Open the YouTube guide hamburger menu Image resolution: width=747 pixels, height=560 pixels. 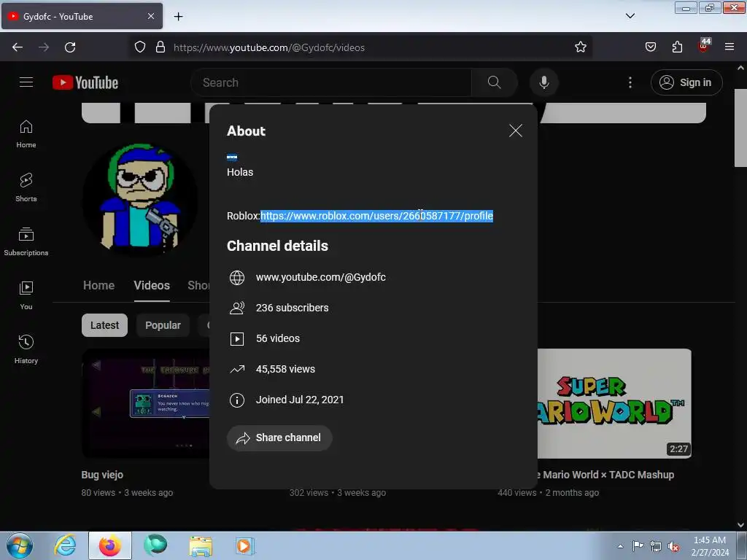pyautogui.click(x=26, y=82)
